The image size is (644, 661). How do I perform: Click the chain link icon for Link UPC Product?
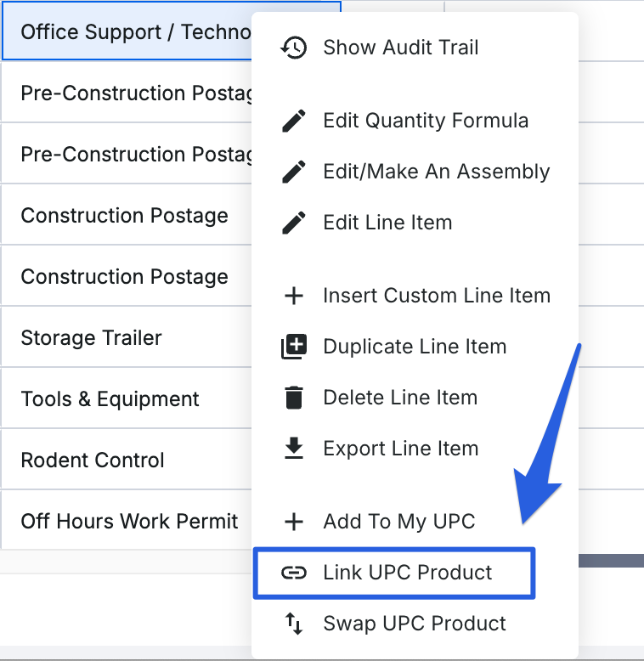point(293,573)
